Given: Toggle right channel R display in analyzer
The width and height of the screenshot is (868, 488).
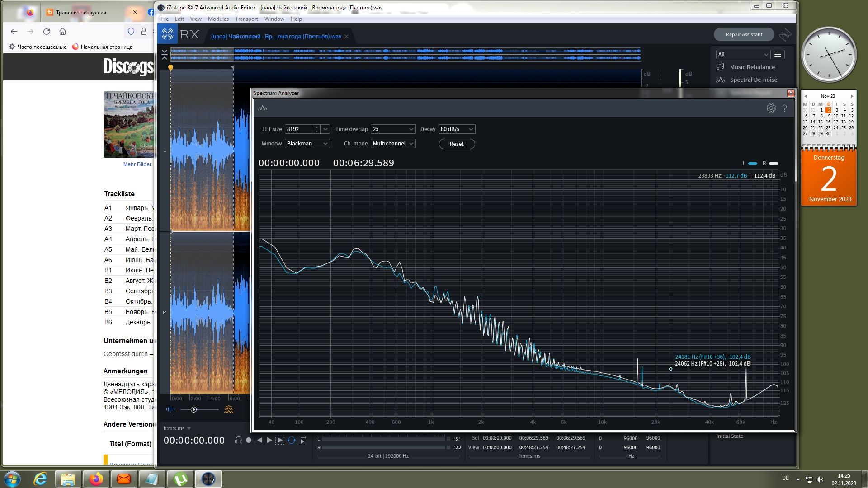Looking at the screenshot, I should [x=773, y=164].
